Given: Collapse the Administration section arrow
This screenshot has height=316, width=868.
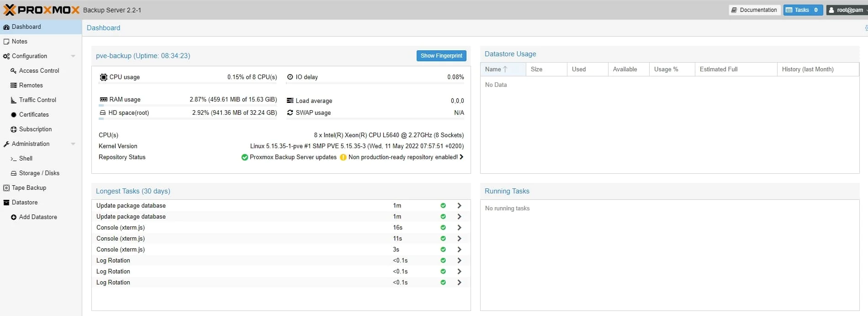Looking at the screenshot, I should click(x=73, y=144).
